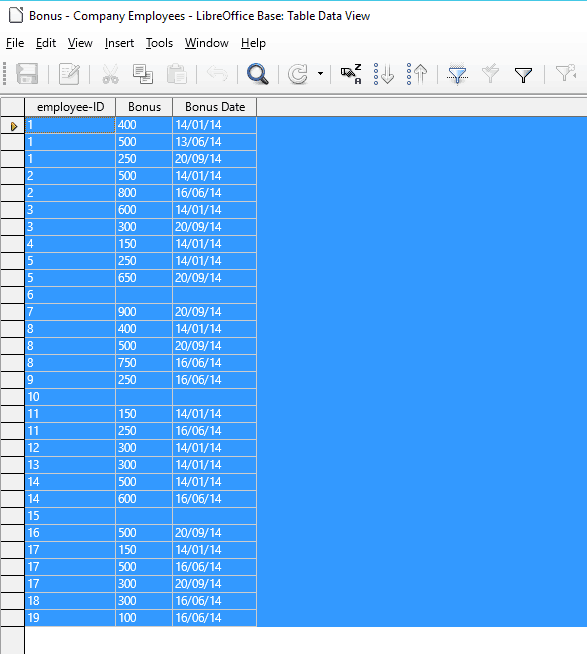Open the Sort dialog icon
Viewport: 587px width, 654px height.
coord(351,74)
